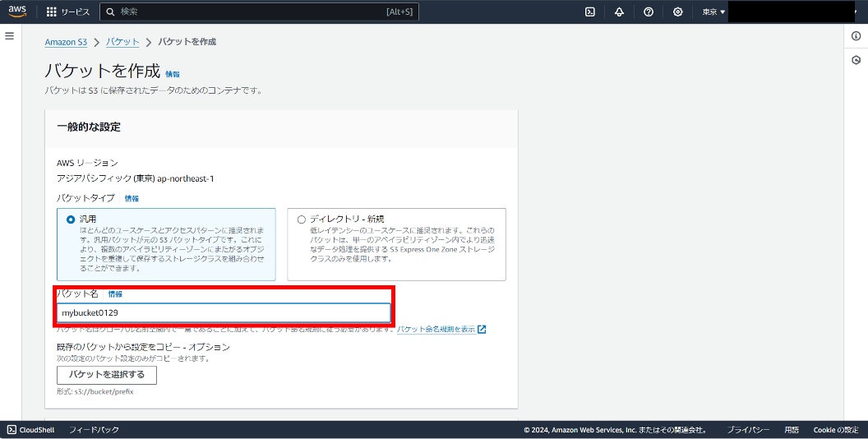Viewport: 868px width, 439px height.
Task: Open プライバシー footer link
Action: click(748, 430)
